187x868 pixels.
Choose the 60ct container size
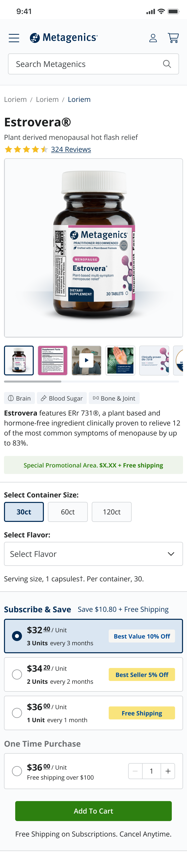68,512
